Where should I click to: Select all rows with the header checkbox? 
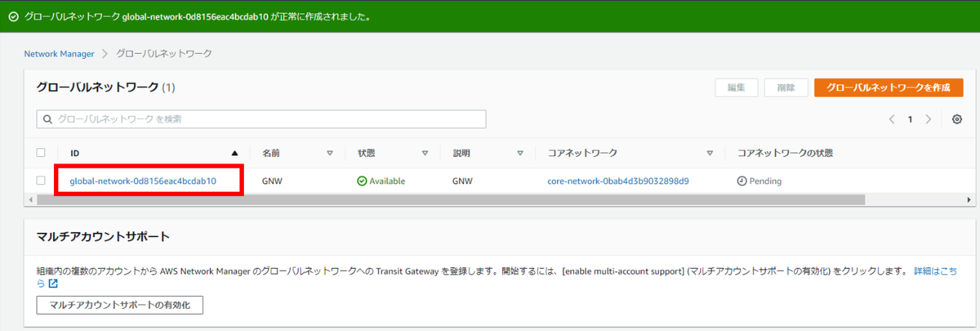coord(41,153)
